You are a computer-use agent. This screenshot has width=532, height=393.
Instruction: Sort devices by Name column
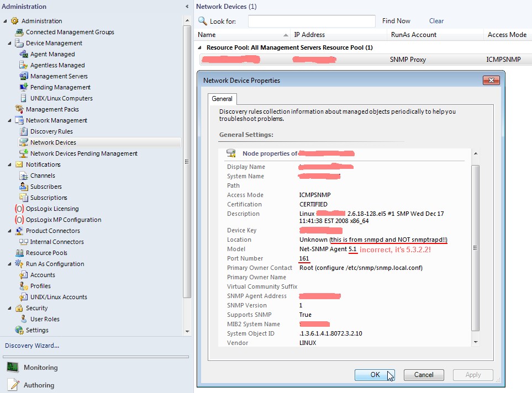pos(243,35)
